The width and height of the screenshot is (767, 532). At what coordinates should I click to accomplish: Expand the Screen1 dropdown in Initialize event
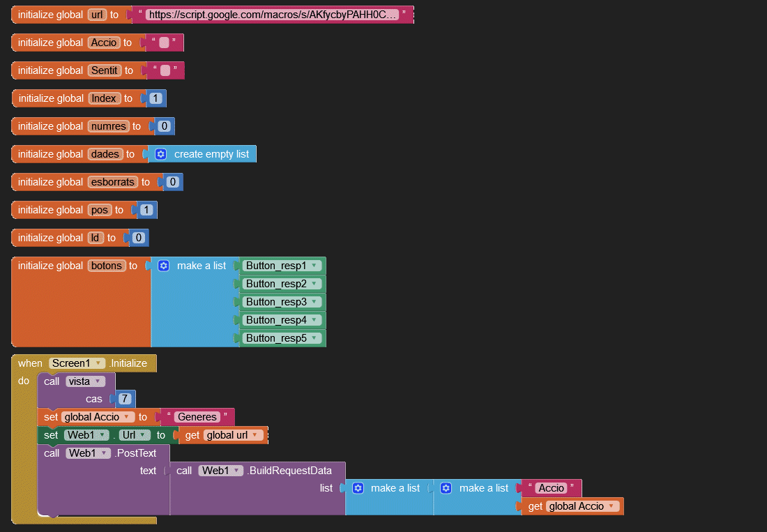click(x=100, y=363)
